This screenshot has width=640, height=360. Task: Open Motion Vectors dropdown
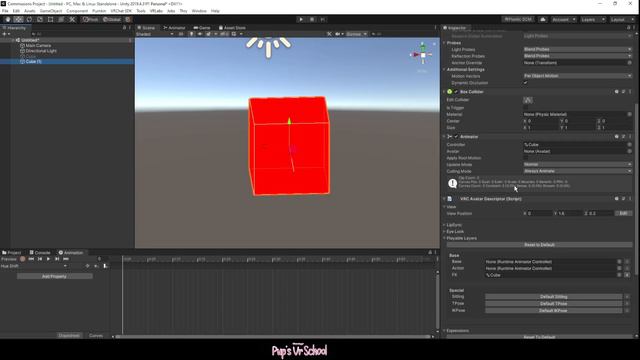(x=578, y=76)
